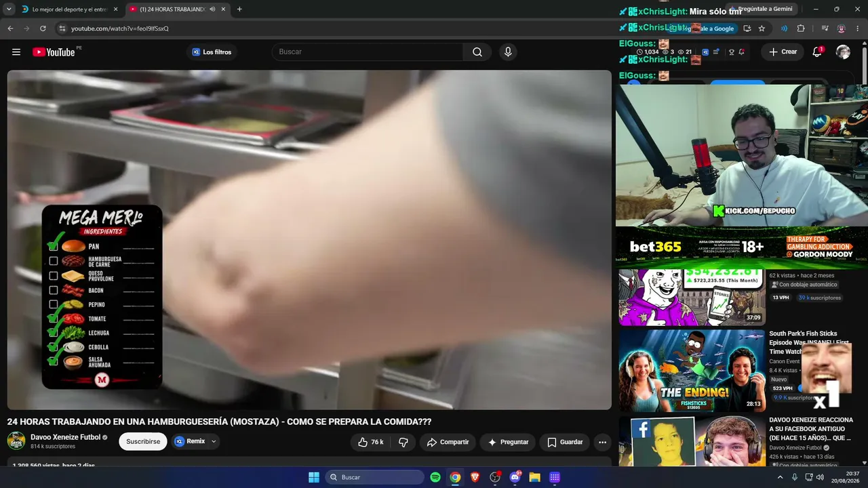This screenshot has width=868, height=488.
Task: Open the Brave browser from the taskbar
Action: click(475, 477)
